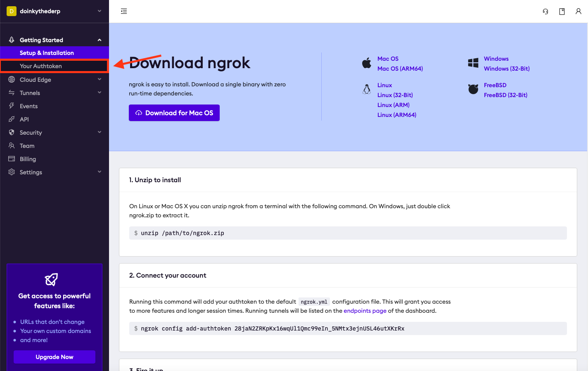Open Your Authtoken page
Viewport: 588px width, 371px height.
pyautogui.click(x=55, y=66)
